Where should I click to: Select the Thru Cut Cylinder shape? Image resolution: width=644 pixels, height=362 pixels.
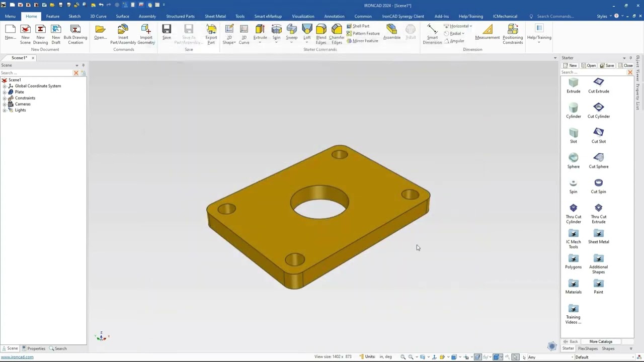coord(573,214)
